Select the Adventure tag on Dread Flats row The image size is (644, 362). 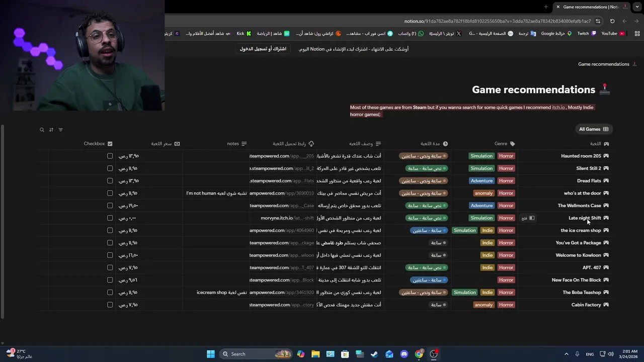click(x=481, y=181)
